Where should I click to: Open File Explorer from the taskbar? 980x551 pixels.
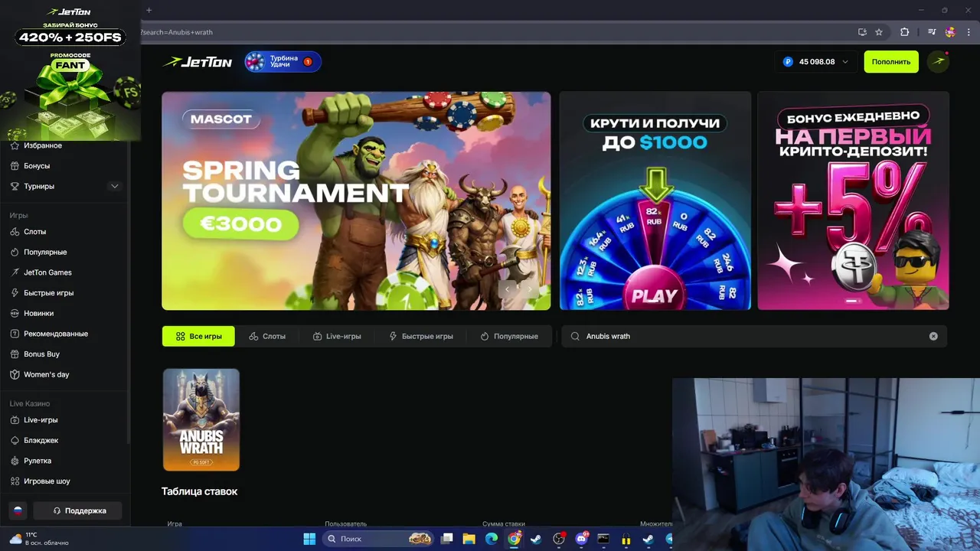pos(469,539)
